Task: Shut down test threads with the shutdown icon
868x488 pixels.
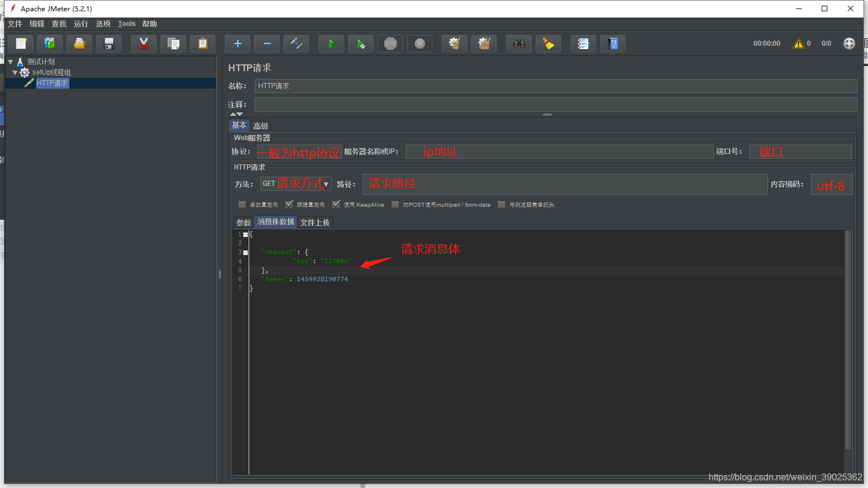Action: (420, 43)
